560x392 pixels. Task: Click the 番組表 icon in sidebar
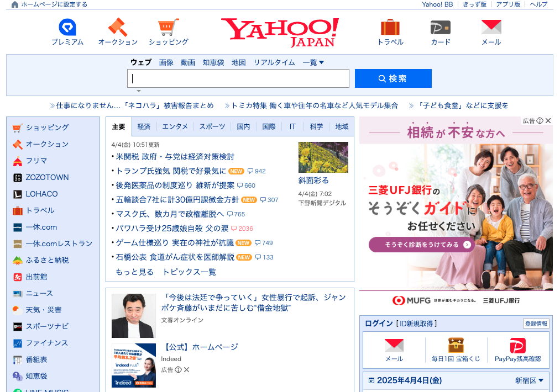(x=18, y=360)
